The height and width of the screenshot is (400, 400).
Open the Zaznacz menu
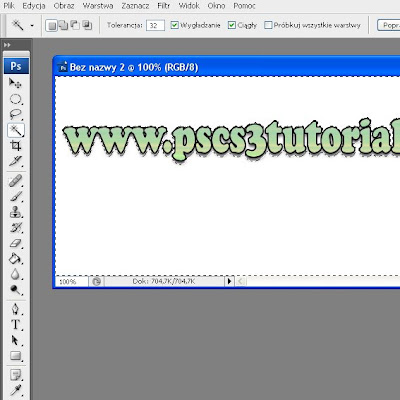[135, 6]
